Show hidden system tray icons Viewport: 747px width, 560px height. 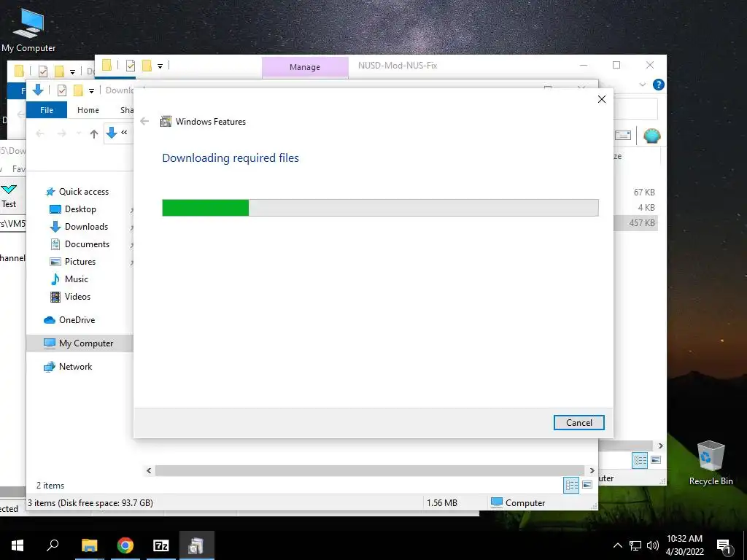coord(617,545)
